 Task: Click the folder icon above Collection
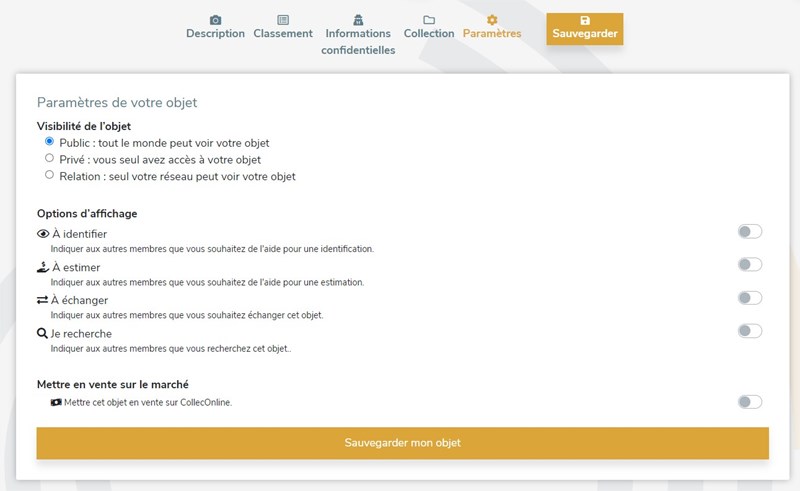(x=429, y=20)
